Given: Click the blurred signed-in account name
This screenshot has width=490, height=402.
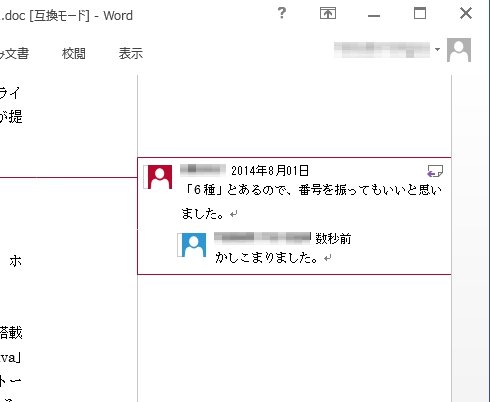Looking at the screenshot, I should point(382,50).
